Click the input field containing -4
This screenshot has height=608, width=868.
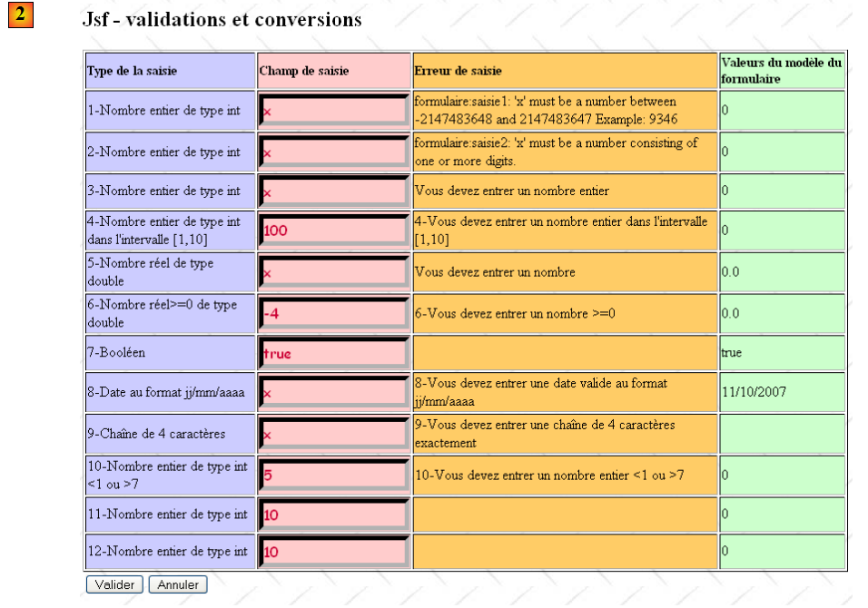(x=333, y=314)
